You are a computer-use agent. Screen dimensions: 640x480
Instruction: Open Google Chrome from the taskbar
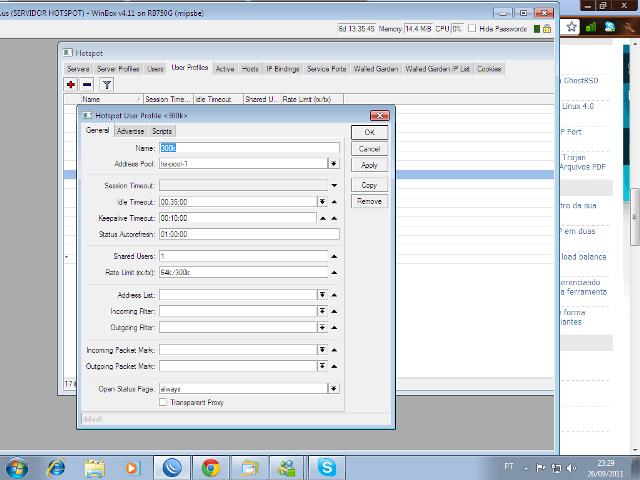click(x=210, y=467)
